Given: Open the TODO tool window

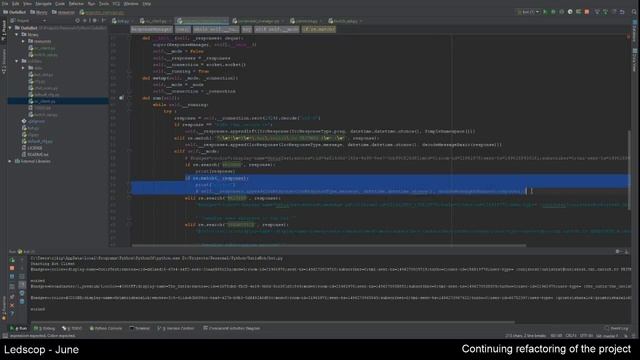Looking at the screenshot, I should [72, 328].
